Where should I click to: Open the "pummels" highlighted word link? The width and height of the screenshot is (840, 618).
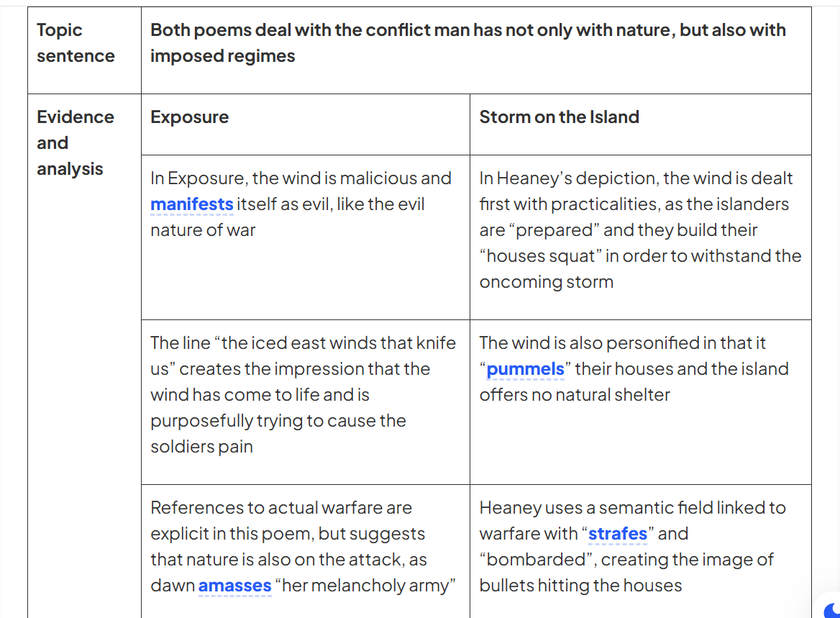pyautogui.click(x=525, y=369)
